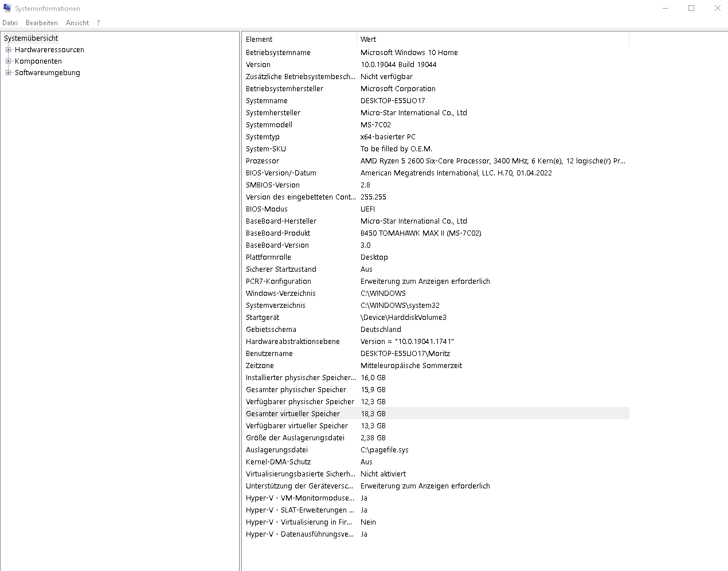Select the Plattformrolle row
This screenshot has width=728, height=571.
436,257
